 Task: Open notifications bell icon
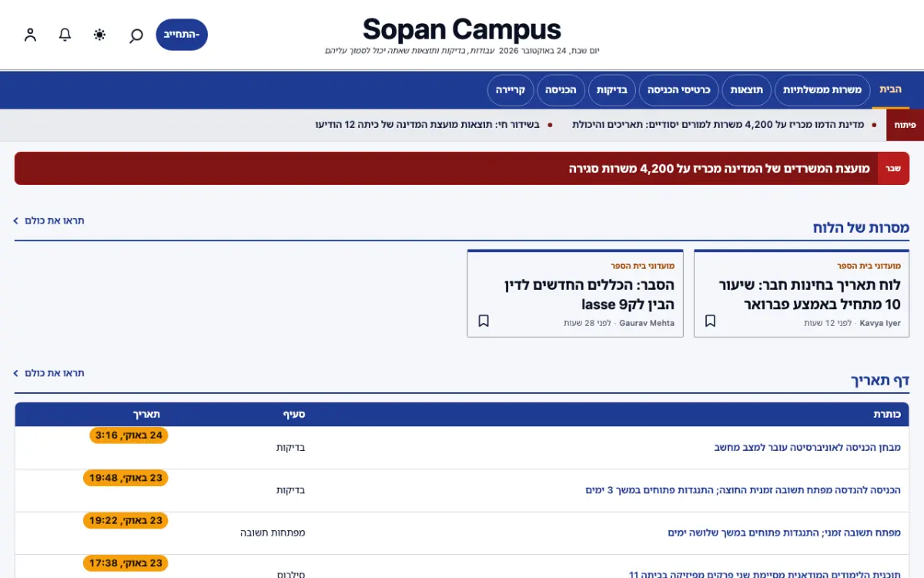(65, 35)
